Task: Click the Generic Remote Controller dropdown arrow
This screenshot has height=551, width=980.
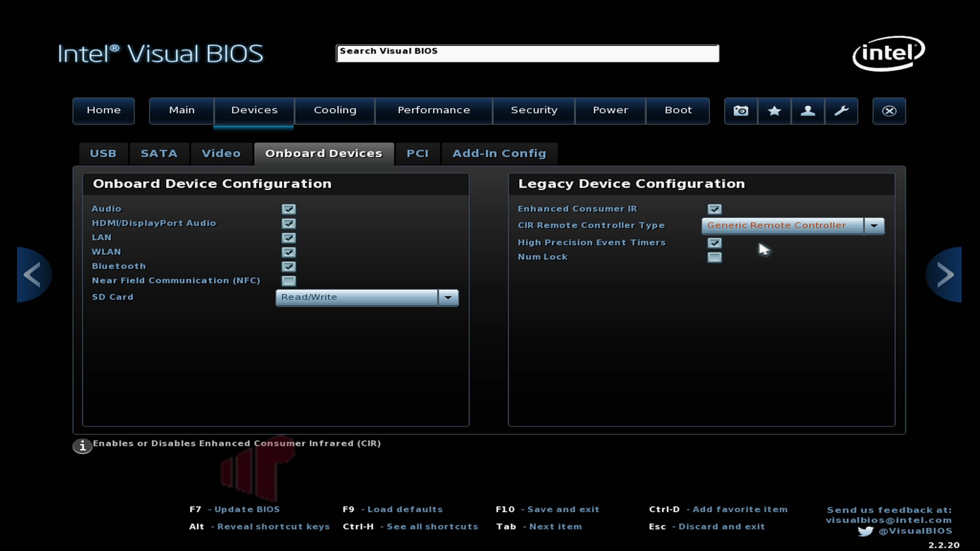Action: click(x=874, y=226)
